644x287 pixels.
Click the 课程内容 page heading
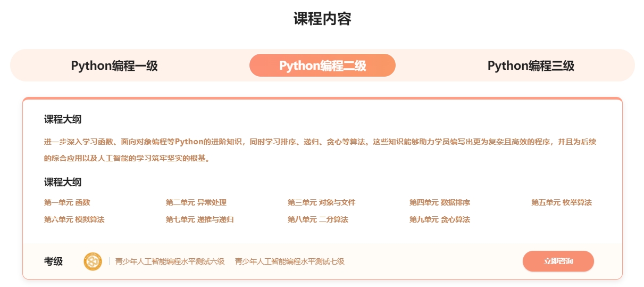click(322, 19)
